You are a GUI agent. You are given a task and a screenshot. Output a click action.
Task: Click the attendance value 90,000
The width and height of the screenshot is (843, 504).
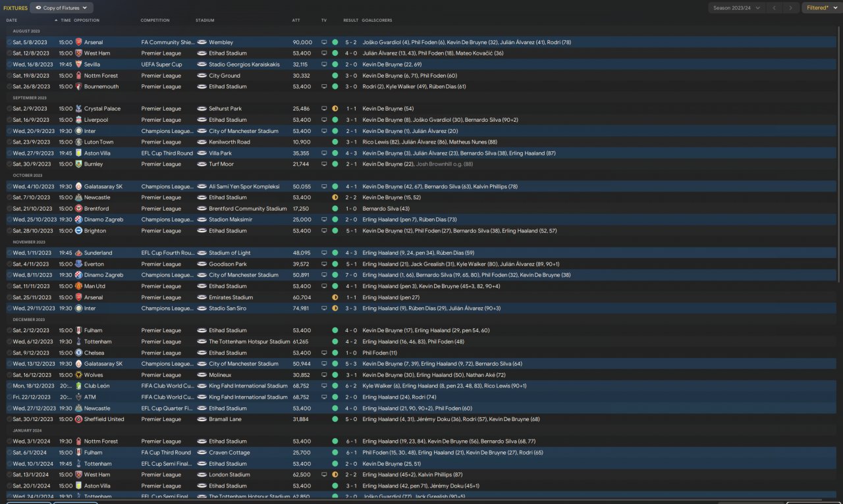pos(302,42)
